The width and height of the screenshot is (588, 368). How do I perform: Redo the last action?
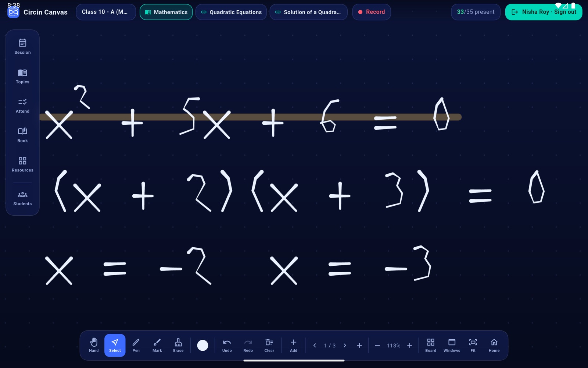tap(248, 345)
